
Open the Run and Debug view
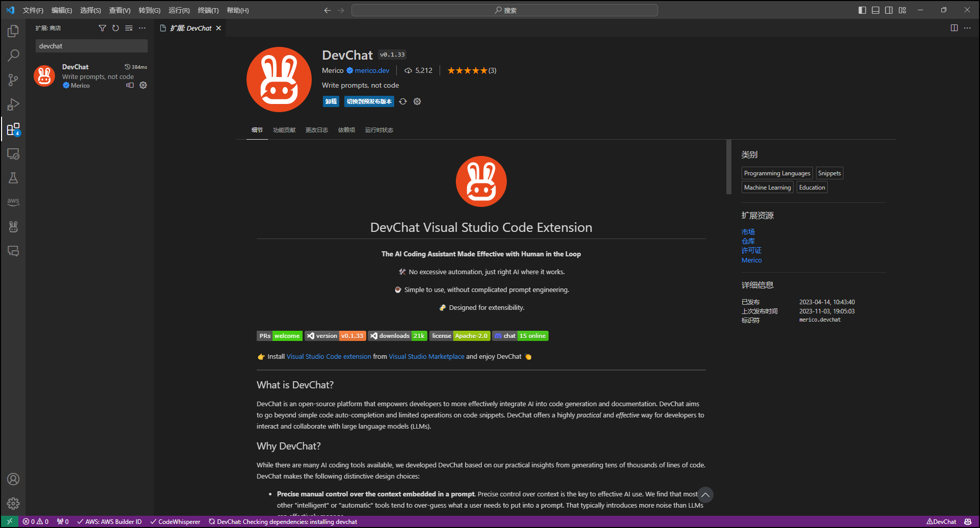[x=13, y=104]
